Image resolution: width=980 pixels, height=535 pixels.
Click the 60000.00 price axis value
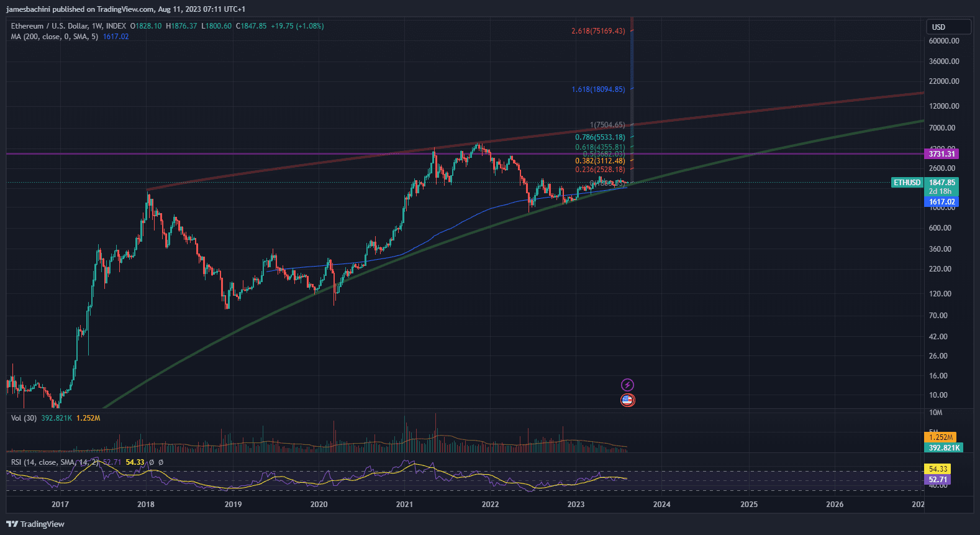pyautogui.click(x=944, y=41)
